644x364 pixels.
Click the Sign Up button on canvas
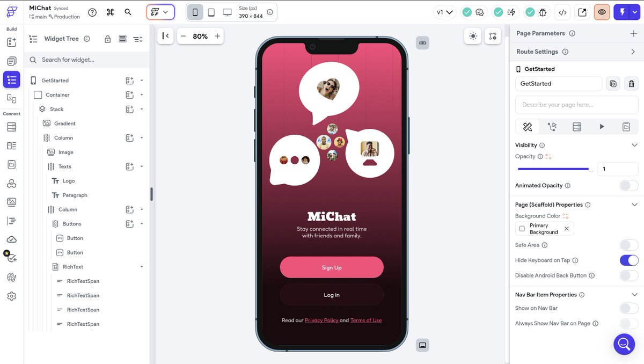(332, 267)
